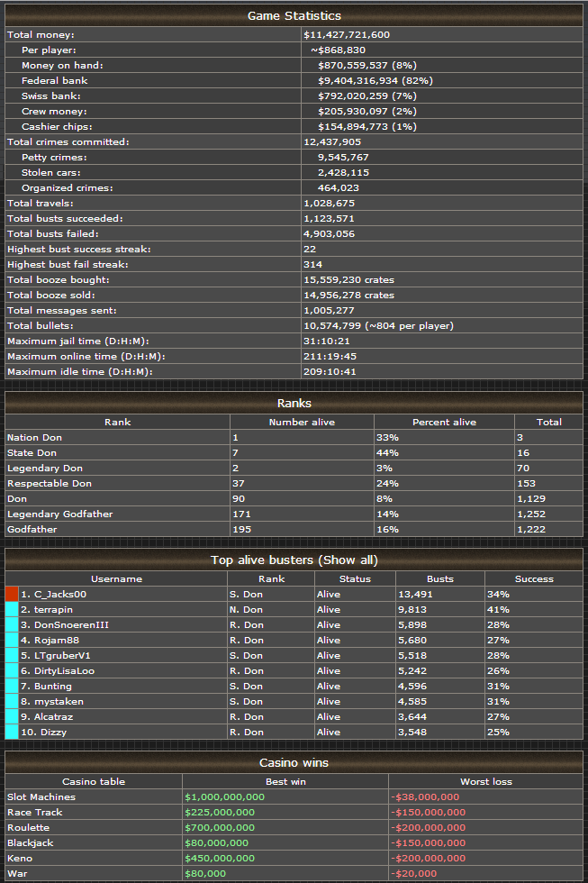Click the Money on hand value $870,559,537

(353, 65)
